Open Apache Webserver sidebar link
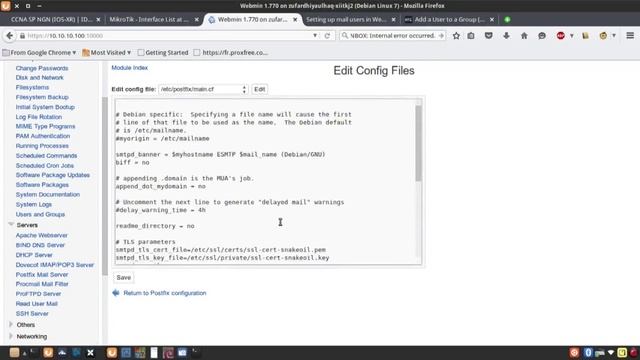The width and height of the screenshot is (640, 360). [42, 235]
